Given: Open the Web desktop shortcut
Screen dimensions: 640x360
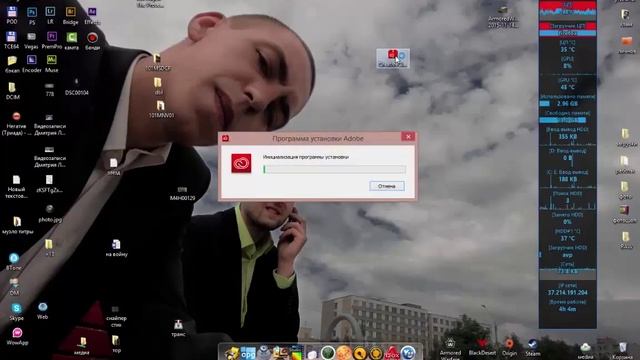Looking at the screenshot, I should tap(42, 310).
